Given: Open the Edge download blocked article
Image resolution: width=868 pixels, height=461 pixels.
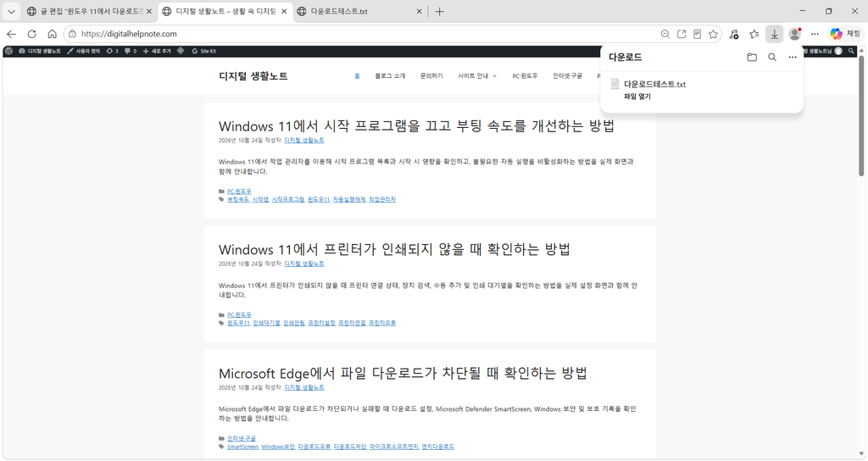Looking at the screenshot, I should [403, 373].
